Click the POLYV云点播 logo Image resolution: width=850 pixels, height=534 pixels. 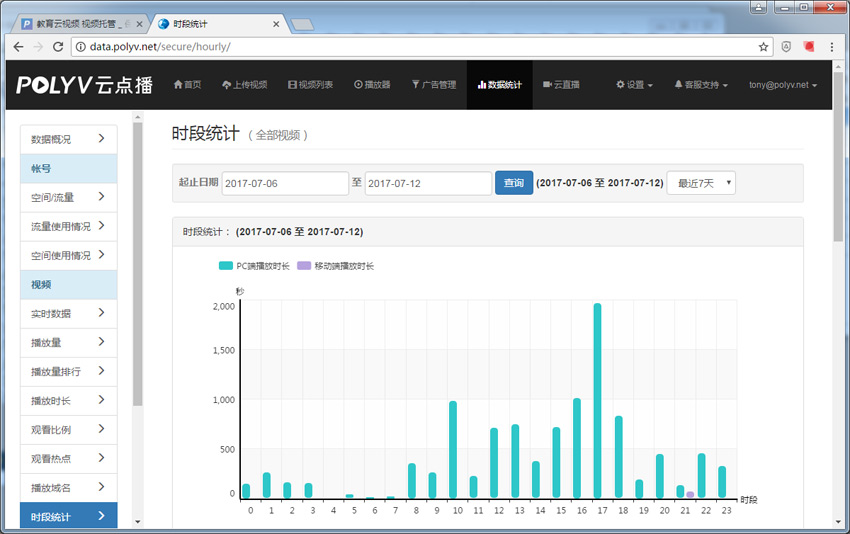coord(84,85)
